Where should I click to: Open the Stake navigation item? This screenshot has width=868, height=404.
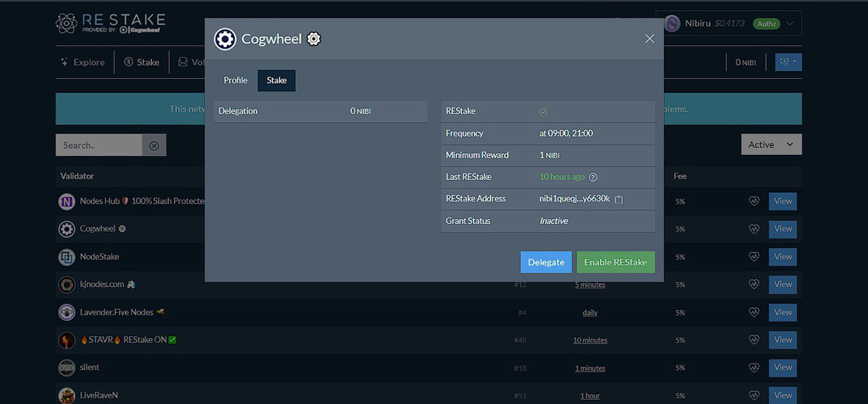click(x=142, y=62)
